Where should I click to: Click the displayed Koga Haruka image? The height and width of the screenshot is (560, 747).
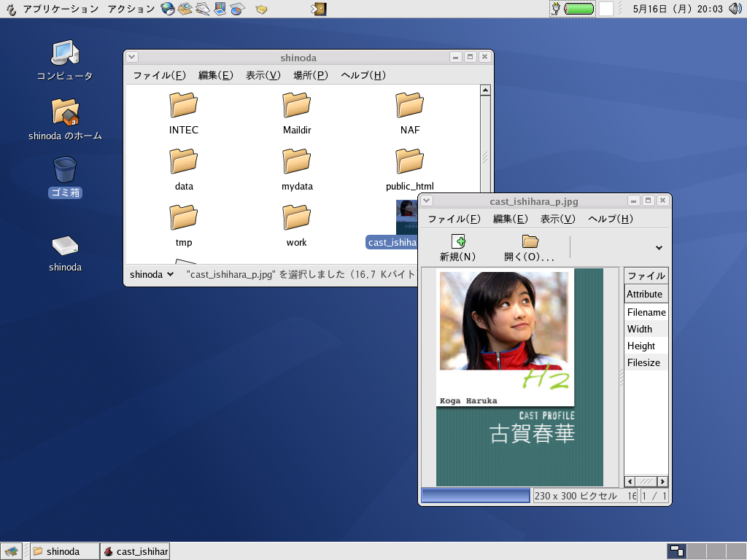[x=519, y=377]
